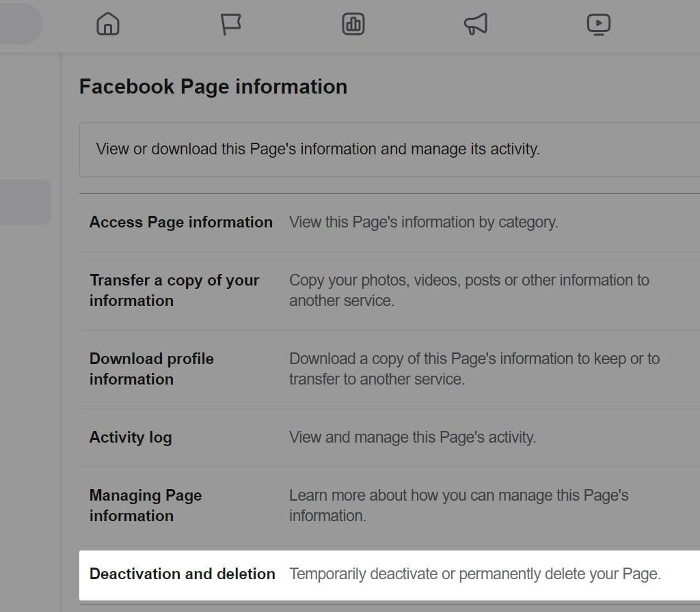
Task: Select Transfer a copy of your information
Action: [174, 290]
